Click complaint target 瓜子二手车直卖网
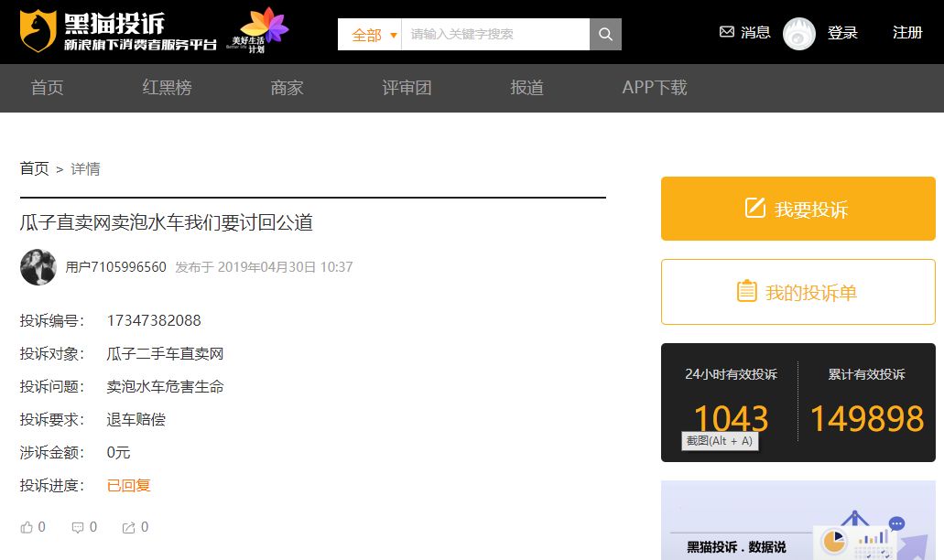This screenshot has height=560, width=944. [x=165, y=354]
